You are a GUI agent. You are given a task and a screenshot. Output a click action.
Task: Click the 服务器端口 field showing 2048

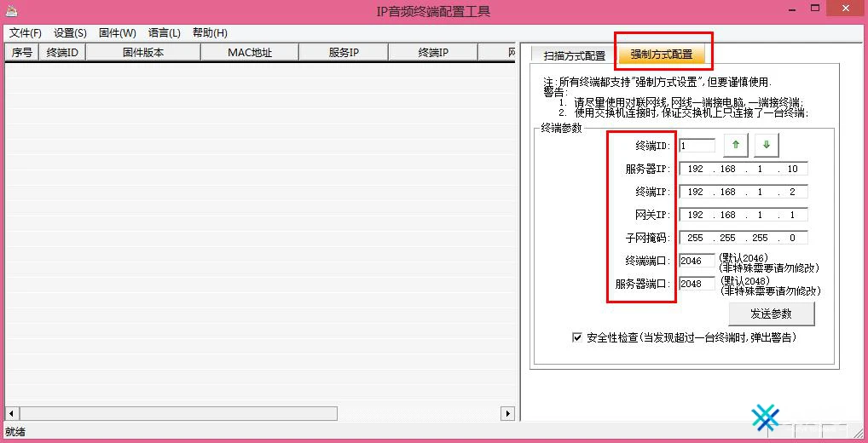[697, 284]
